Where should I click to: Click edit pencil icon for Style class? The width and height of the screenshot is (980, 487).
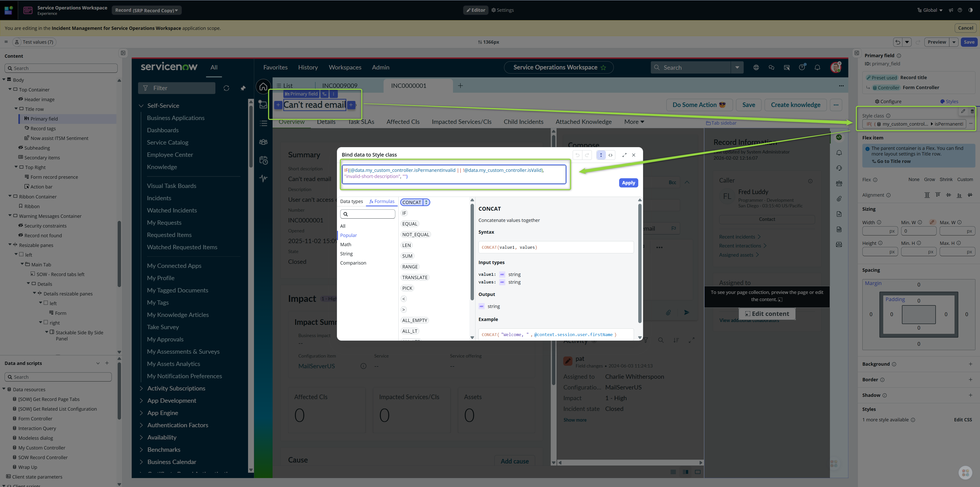coord(963,111)
